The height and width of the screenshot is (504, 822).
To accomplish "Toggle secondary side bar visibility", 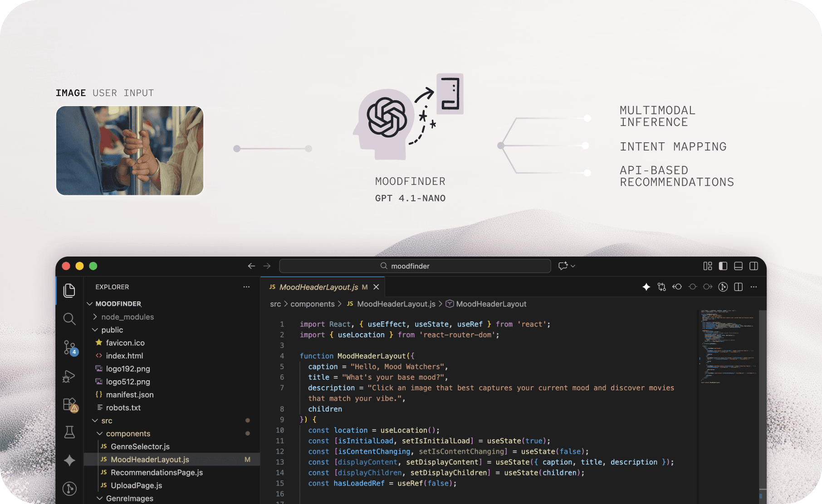I will (x=754, y=266).
